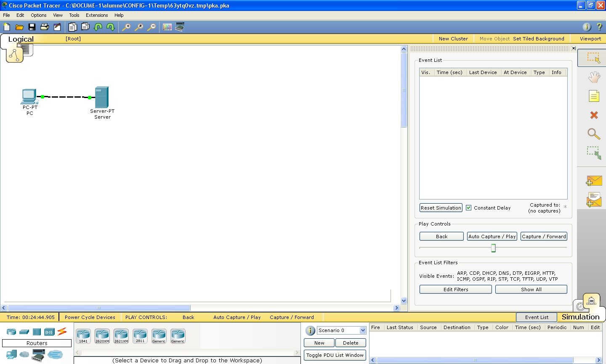Click the Redo green arrow icon

111,27
